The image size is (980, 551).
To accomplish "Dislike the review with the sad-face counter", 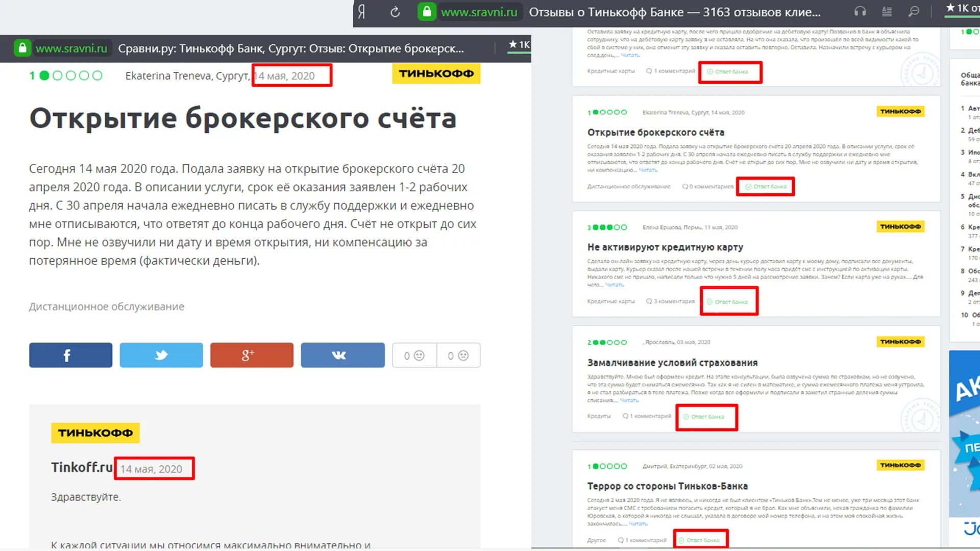I will [458, 355].
